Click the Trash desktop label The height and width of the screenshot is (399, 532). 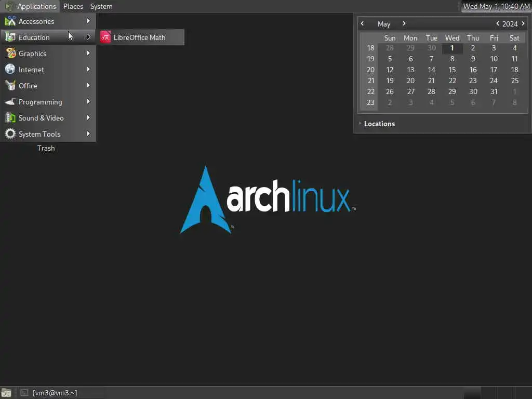(46, 148)
